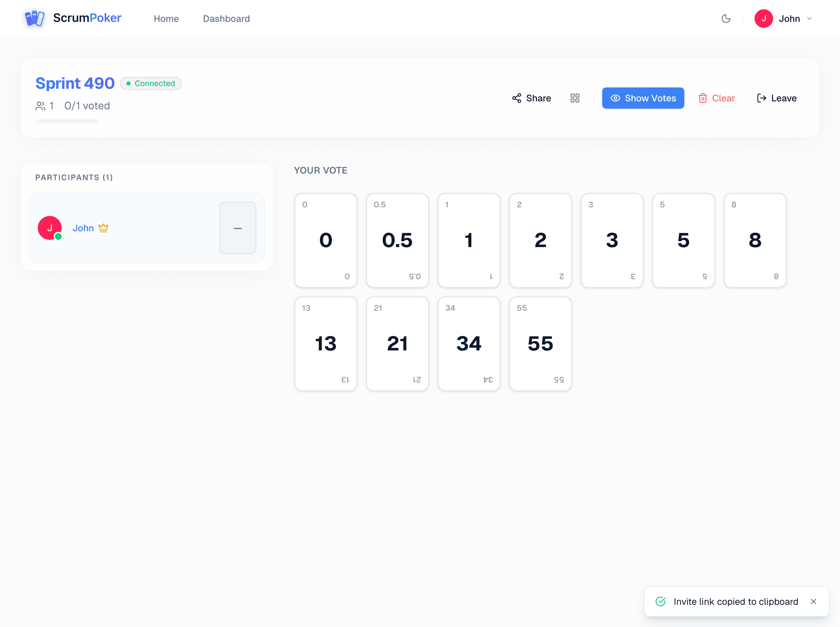Click the ScrumPoker cards logo icon

[34, 18]
